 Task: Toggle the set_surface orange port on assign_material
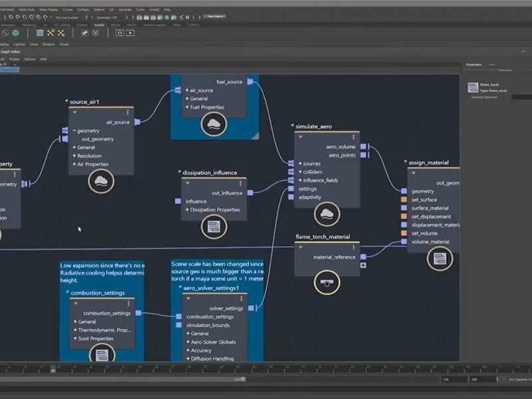click(x=404, y=199)
